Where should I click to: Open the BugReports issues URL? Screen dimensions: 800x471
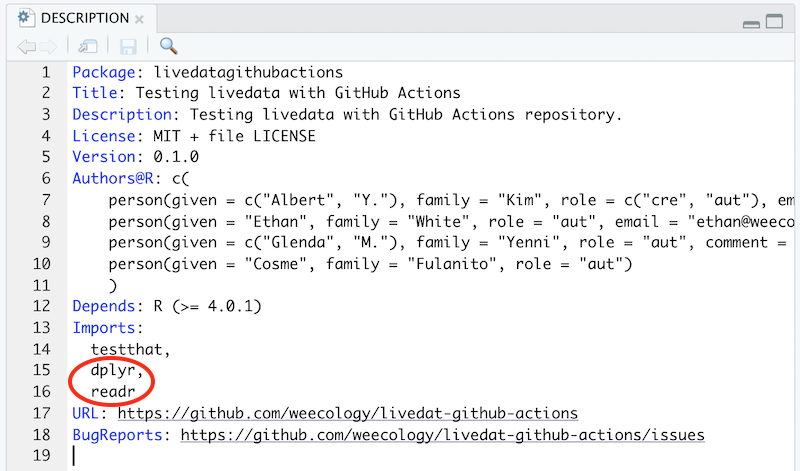[x=442, y=435]
